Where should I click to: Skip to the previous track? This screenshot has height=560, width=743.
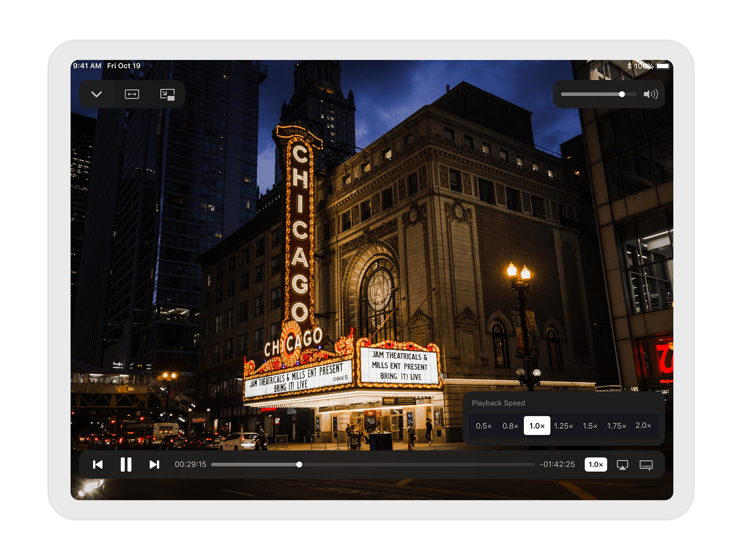point(98,464)
